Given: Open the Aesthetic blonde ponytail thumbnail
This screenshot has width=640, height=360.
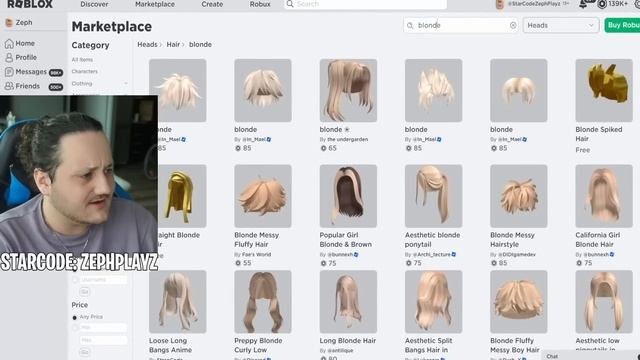Looking at the screenshot, I should [433, 196].
